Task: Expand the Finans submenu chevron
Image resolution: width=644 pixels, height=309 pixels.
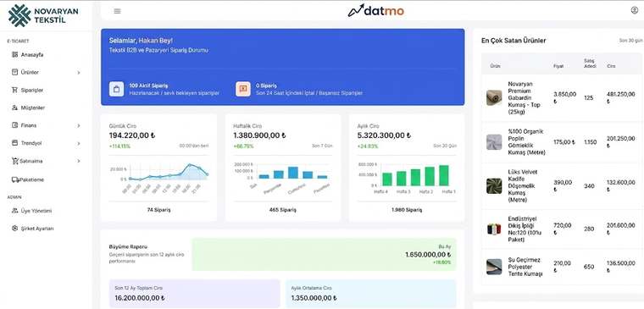Action: coord(79,125)
